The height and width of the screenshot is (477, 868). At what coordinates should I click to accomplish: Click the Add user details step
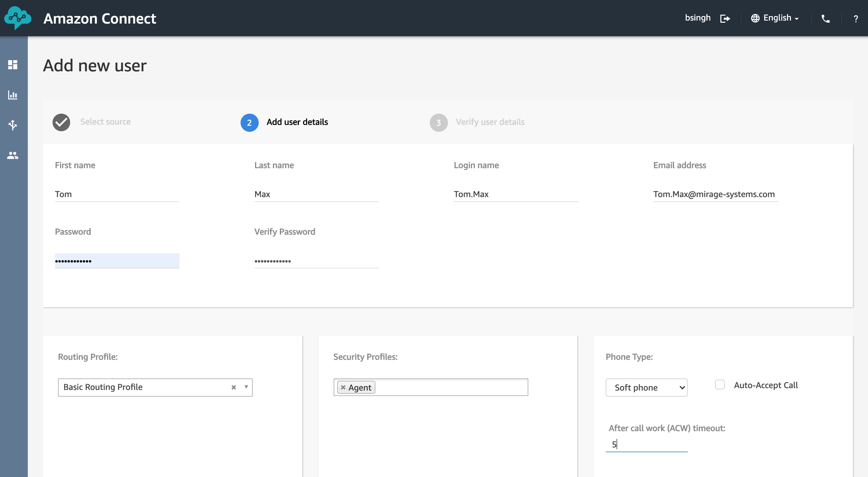284,122
